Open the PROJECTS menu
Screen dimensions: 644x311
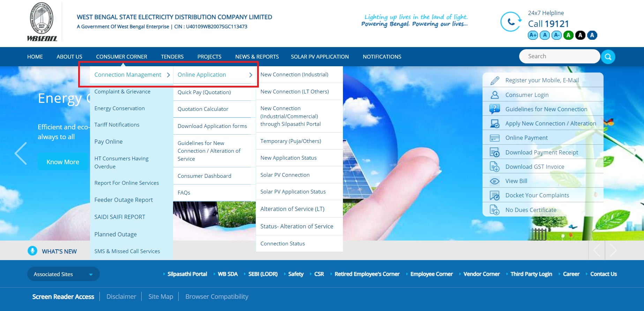(x=209, y=56)
